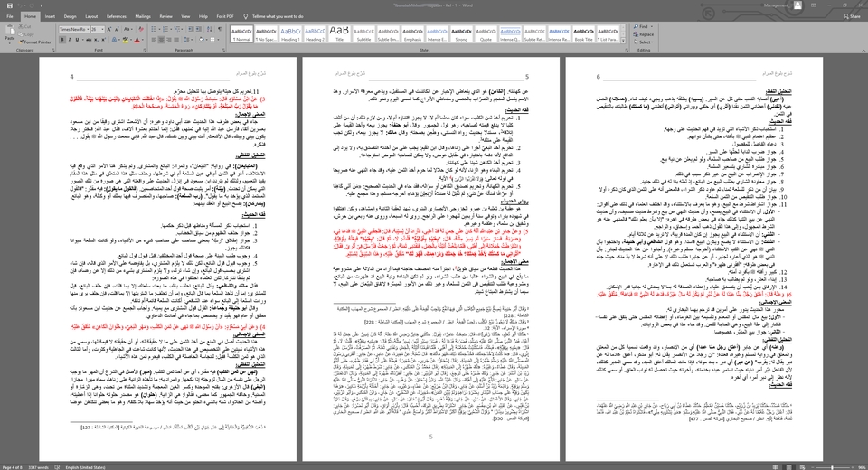
Task: Click Find in the Editing group
Action: 642,26
